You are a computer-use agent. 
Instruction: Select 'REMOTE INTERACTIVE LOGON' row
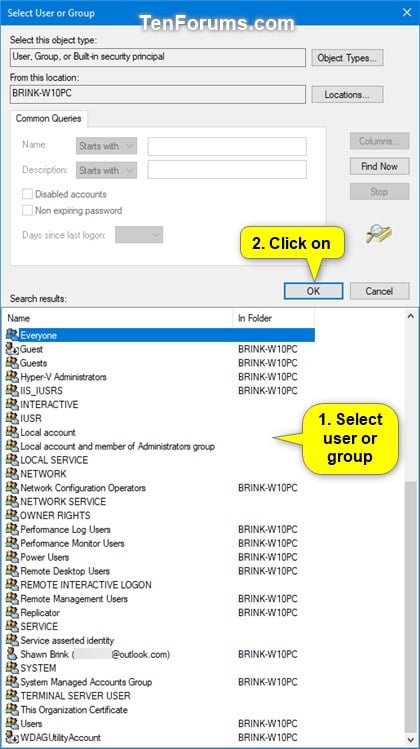click(x=160, y=585)
